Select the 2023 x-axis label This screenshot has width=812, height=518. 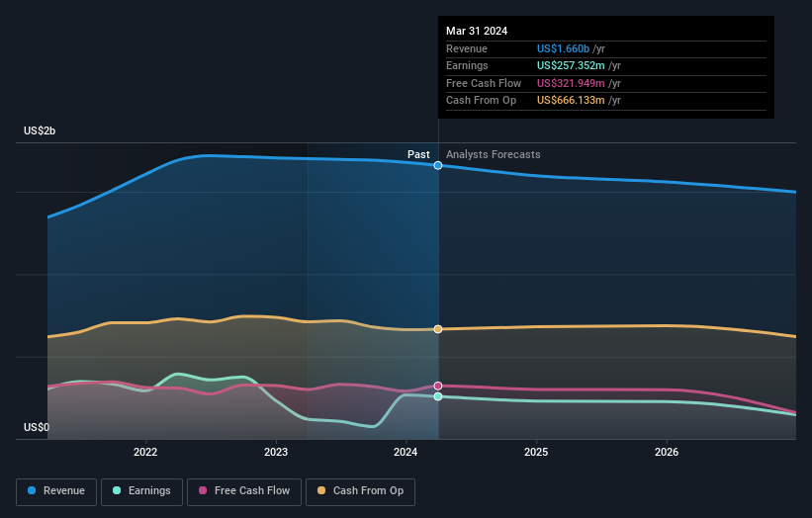(276, 452)
